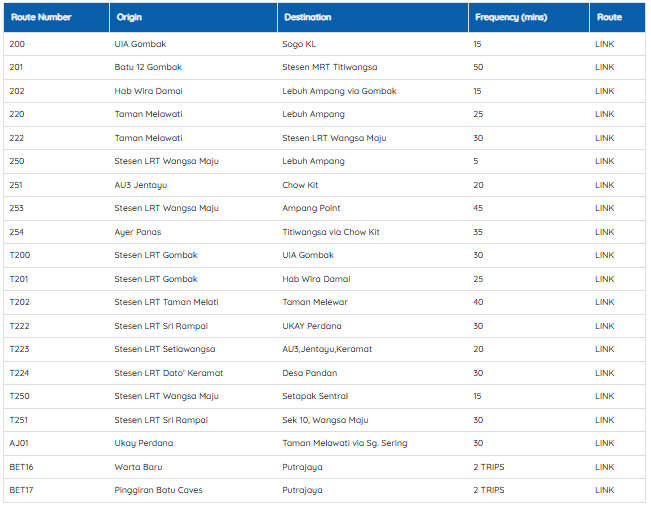Follow the LINK for route AJ01

604,443
